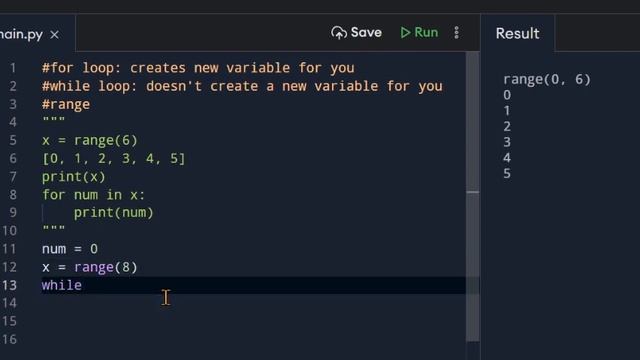Click the opening triple quotes on line 4
The width and height of the screenshot is (640, 360).
(53, 121)
